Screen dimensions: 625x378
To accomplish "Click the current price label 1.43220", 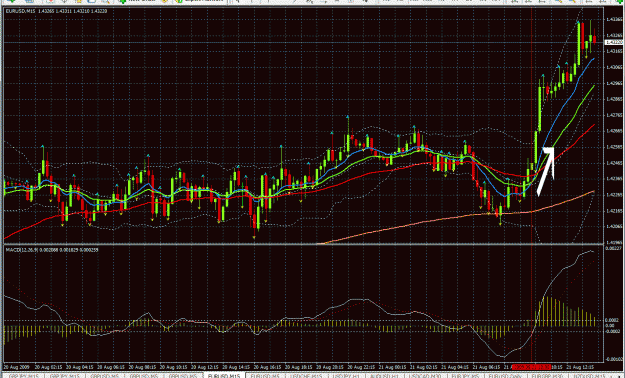I will click(x=614, y=42).
